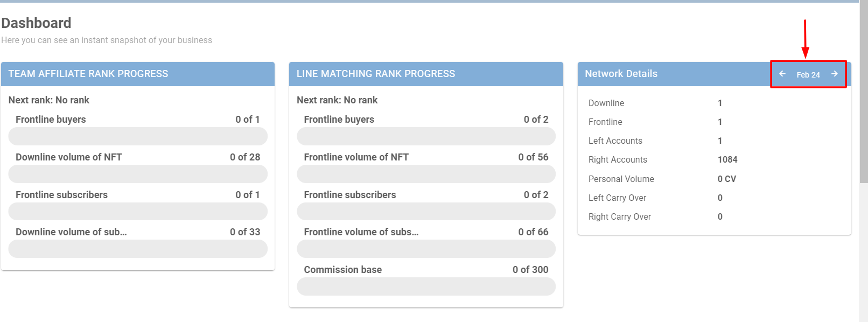Click Line Matching Frontline subscribers progress bar

[426, 212]
